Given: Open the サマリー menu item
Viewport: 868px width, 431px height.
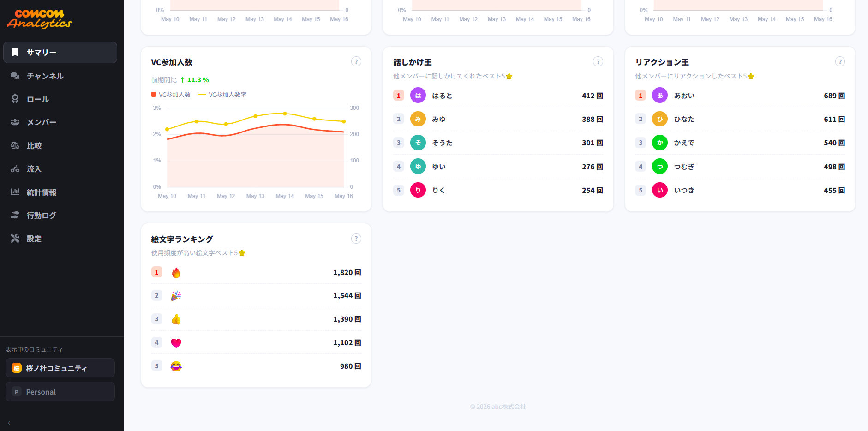Looking at the screenshot, I should pyautogui.click(x=60, y=52).
